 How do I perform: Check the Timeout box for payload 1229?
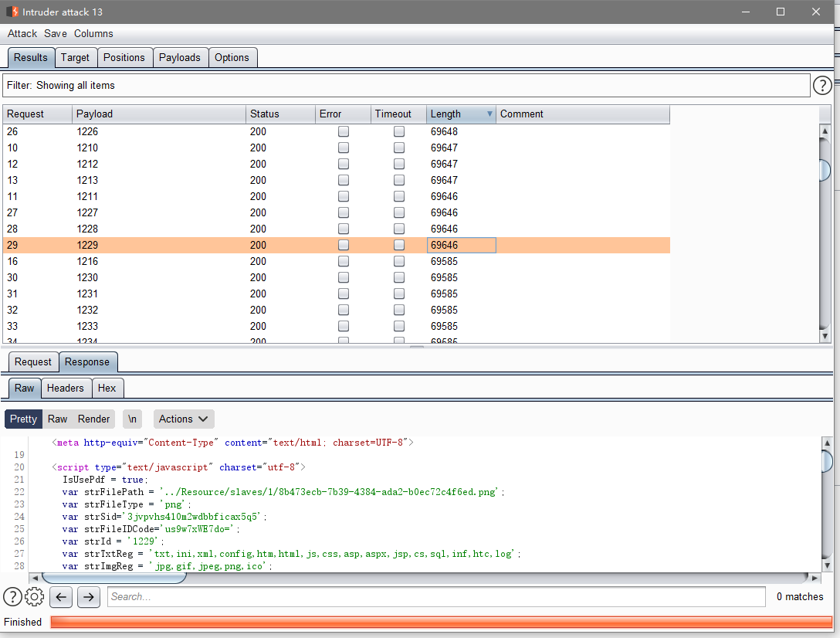coord(399,245)
